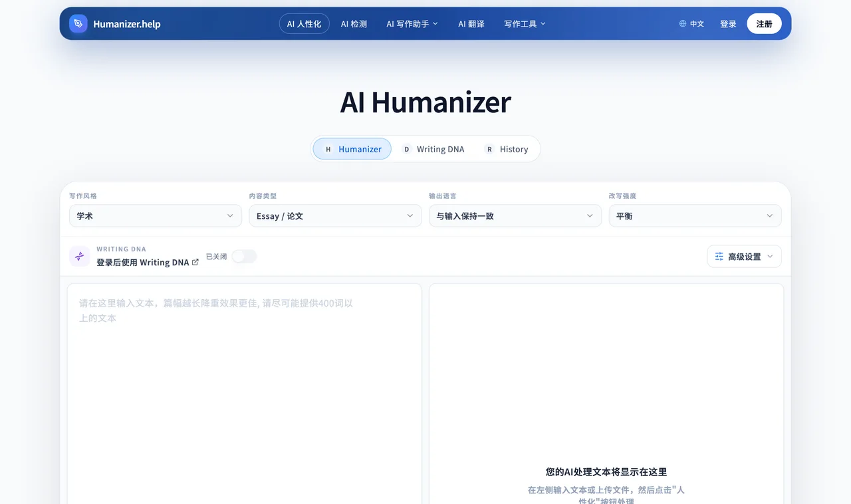Click the 已关闭 status label
This screenshot has height=504, width=851.
216,257
